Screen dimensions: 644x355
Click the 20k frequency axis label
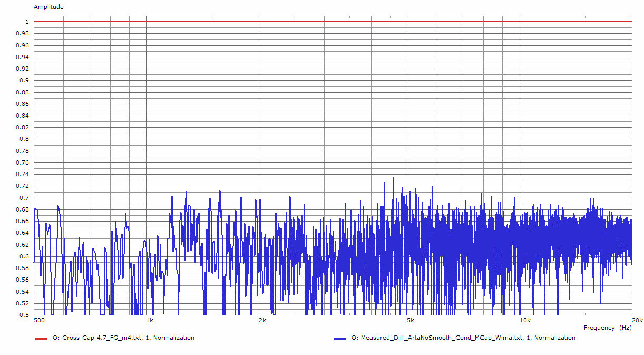637,320
